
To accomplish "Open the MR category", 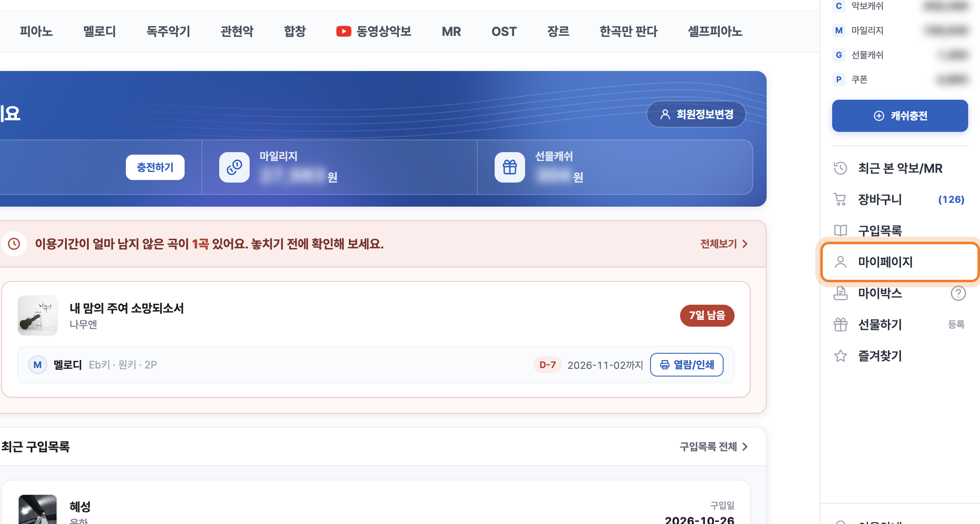I will [451, 31].
